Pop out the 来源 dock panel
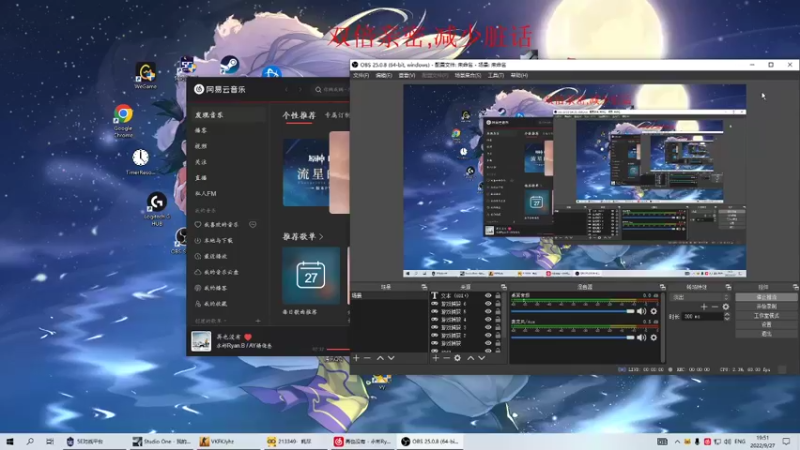The height and width of the screenshot is (450, 800). pyautogui.click(x=504, y=287)
